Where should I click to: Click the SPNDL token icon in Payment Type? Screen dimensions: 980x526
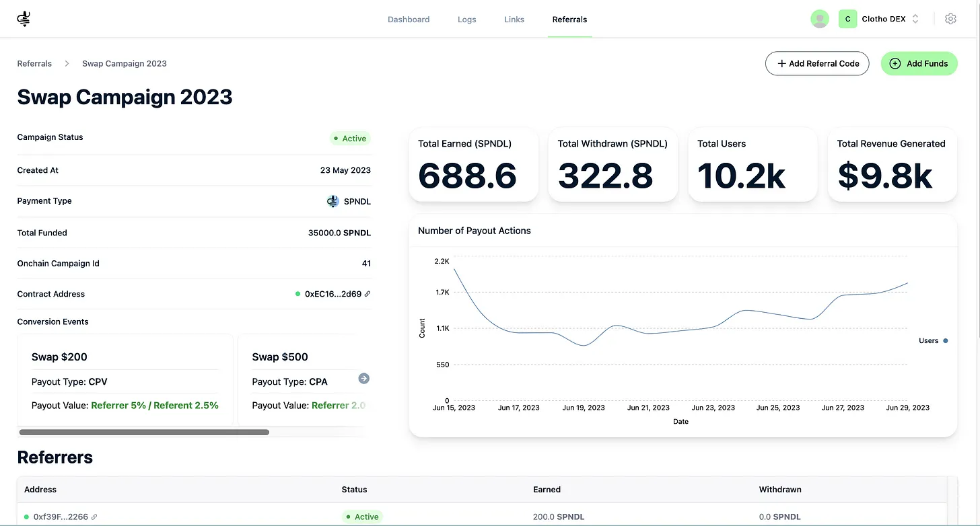tap(332, 201)
